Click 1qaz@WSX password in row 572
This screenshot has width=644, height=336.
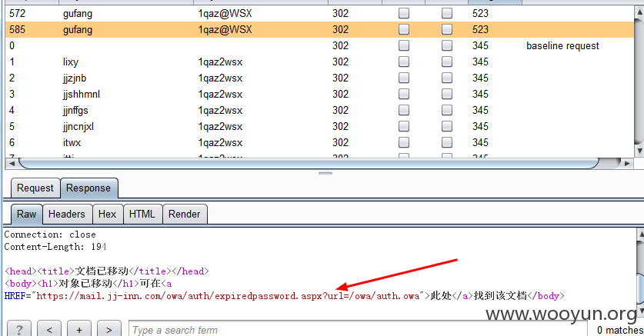pos(225,13)
